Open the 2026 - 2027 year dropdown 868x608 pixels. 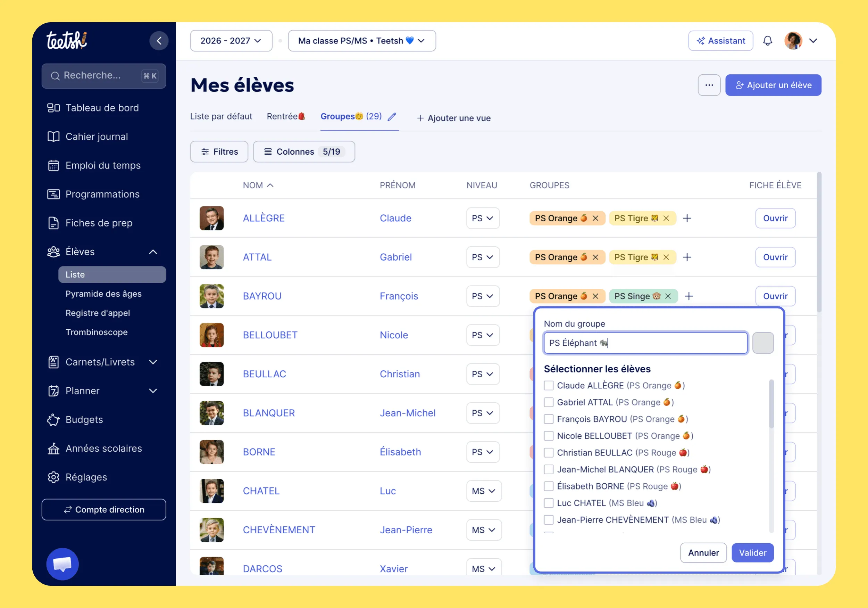point(231,41)
